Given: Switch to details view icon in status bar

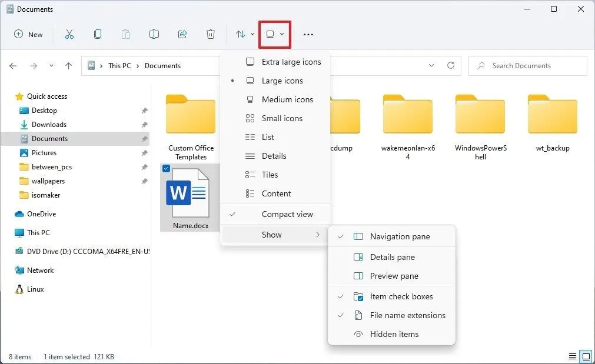Looking at the screenshot, I should click(572, 356).
